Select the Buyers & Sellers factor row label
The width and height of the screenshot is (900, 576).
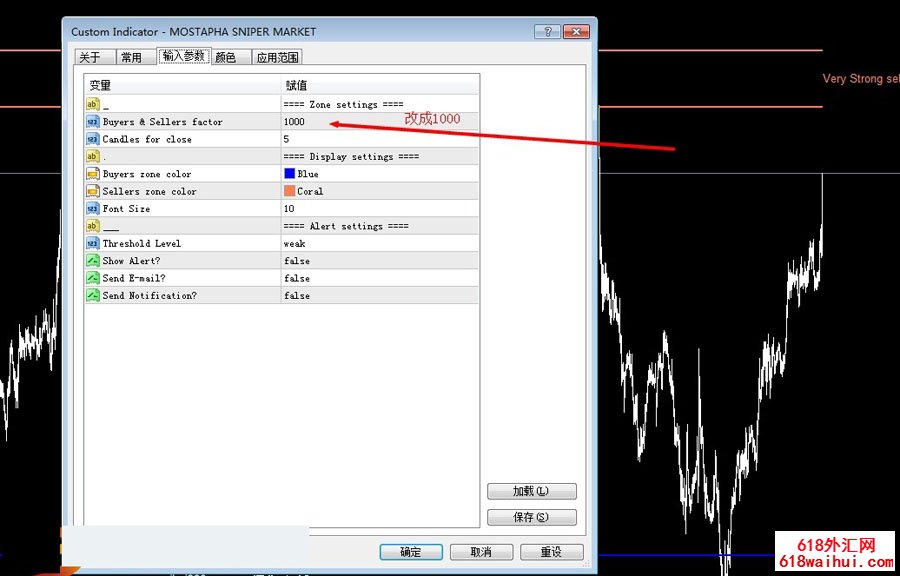[162, 122]
